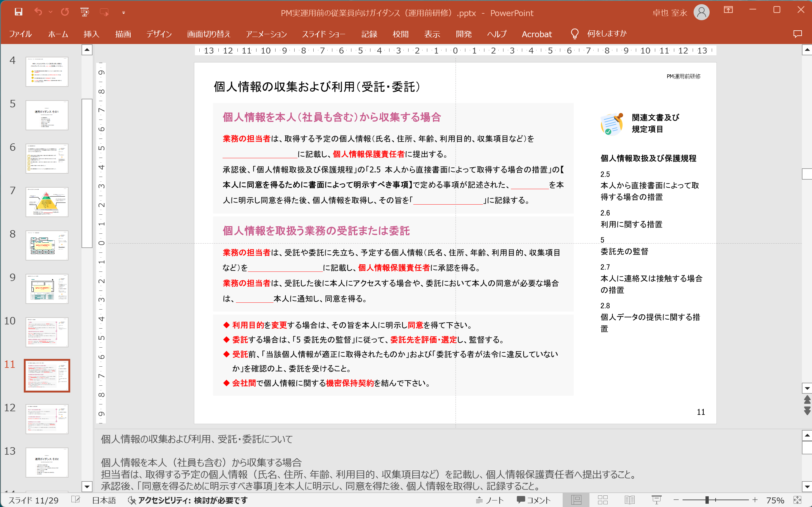812x507 pixels.
Task: Click the slide title 個人情報の収集および利用
Action: (x=317, y=87)
